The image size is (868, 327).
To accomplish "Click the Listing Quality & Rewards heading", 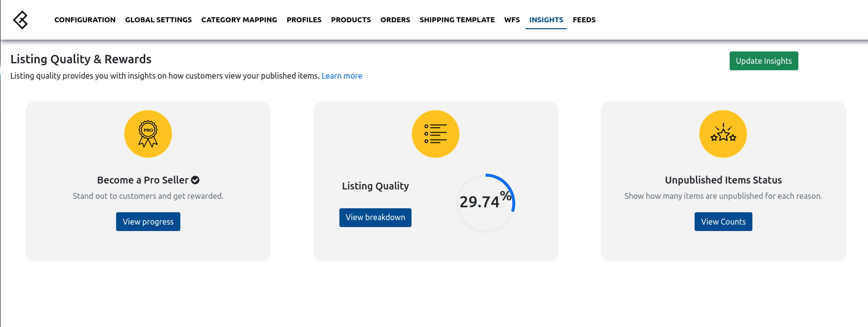I will [81, 59].
